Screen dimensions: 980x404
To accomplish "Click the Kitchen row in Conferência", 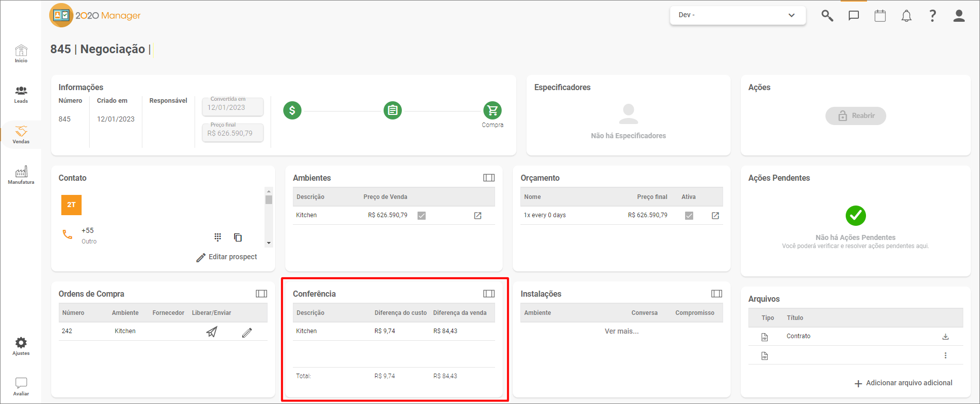I will [x=394, y=331].
